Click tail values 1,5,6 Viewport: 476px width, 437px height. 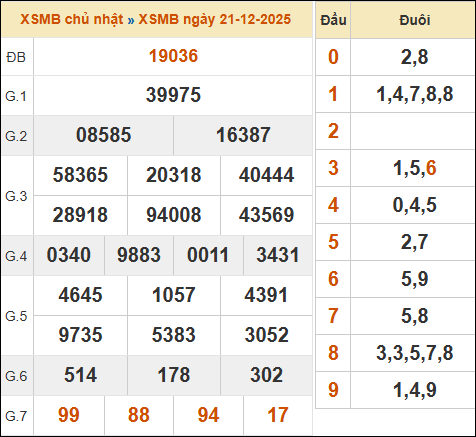click(415, 168)
